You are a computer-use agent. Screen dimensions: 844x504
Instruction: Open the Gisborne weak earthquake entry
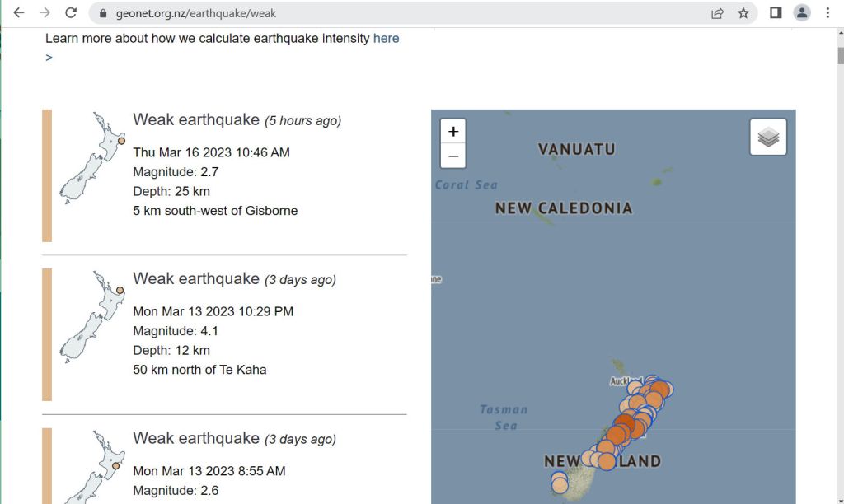tap(196, 119)
